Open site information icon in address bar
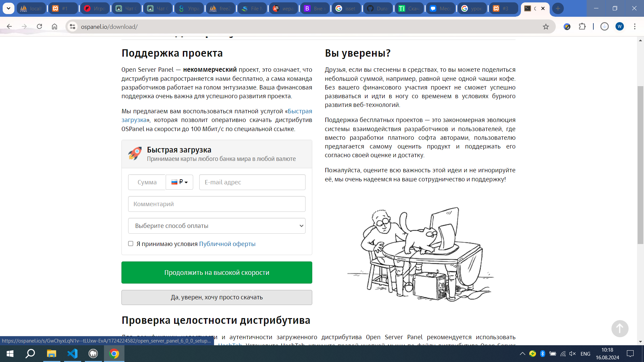Viewport: 644px width, 362px height. [72, 26]
